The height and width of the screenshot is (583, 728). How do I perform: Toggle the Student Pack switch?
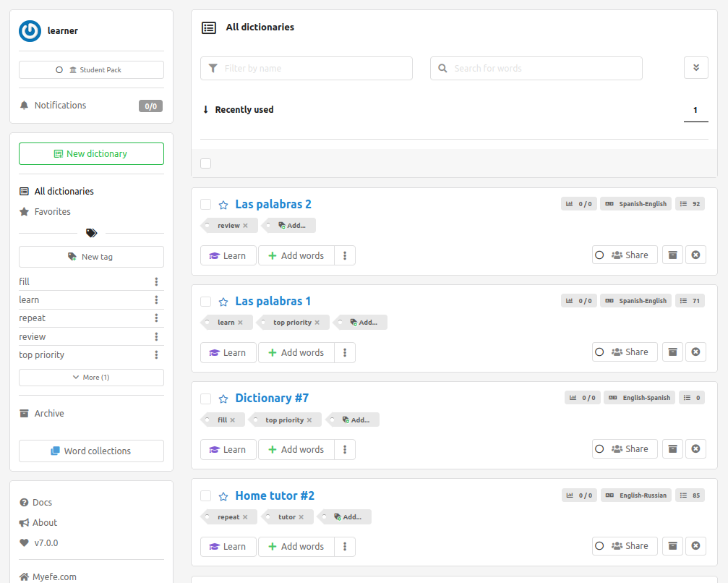pyautogui.click(x=59, y=70)
